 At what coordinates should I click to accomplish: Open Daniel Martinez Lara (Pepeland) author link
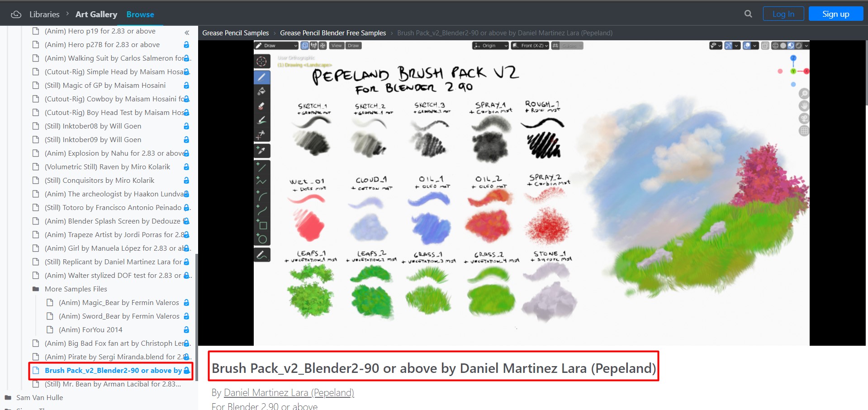click(x=289, y=393)
